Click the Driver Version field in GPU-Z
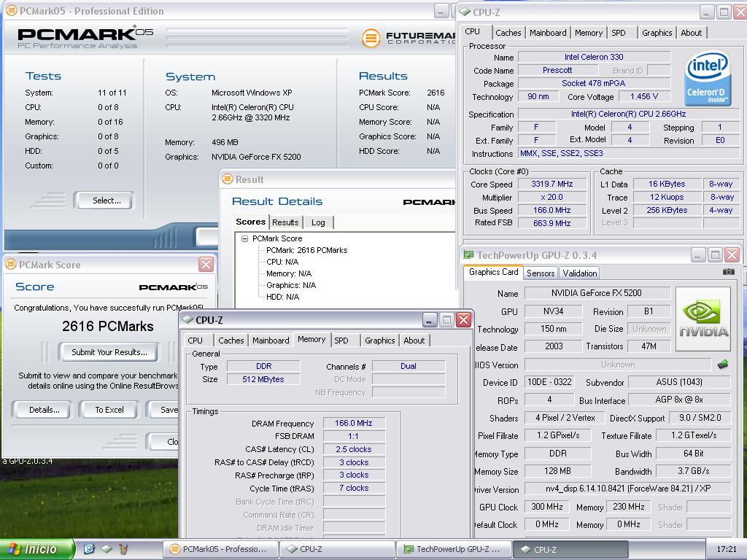 tap(627, 489)
